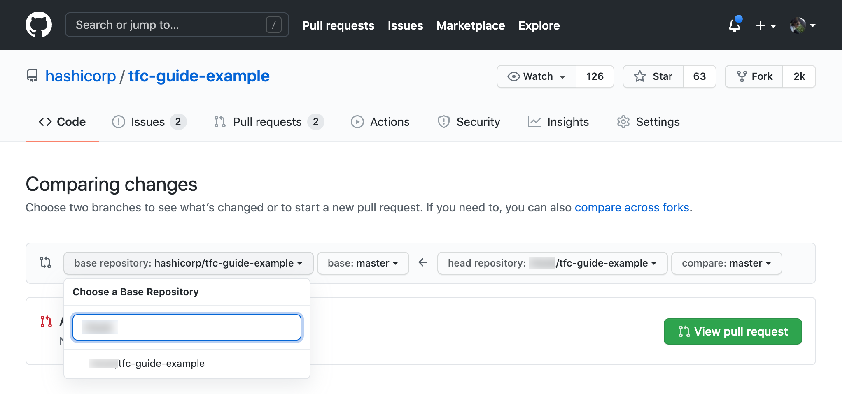The image size is (868, 394).
Task: Click the compare arrows icon
Action: pos(45,262)
